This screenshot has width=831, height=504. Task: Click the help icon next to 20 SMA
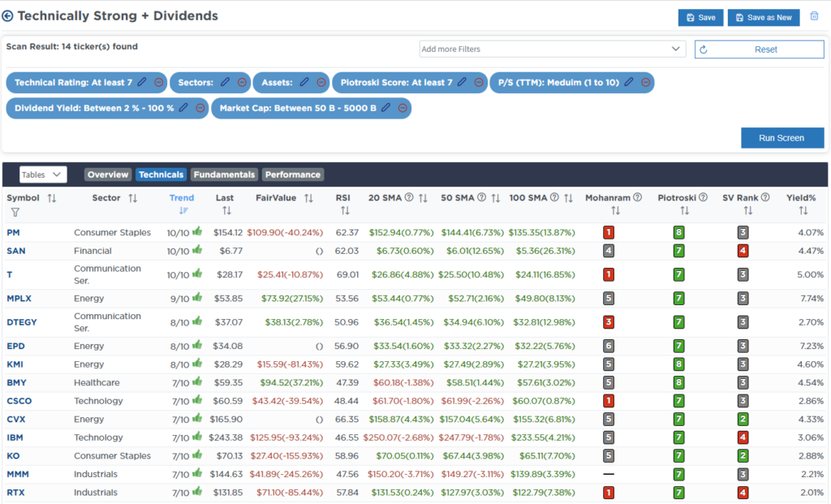click(407, 197)
